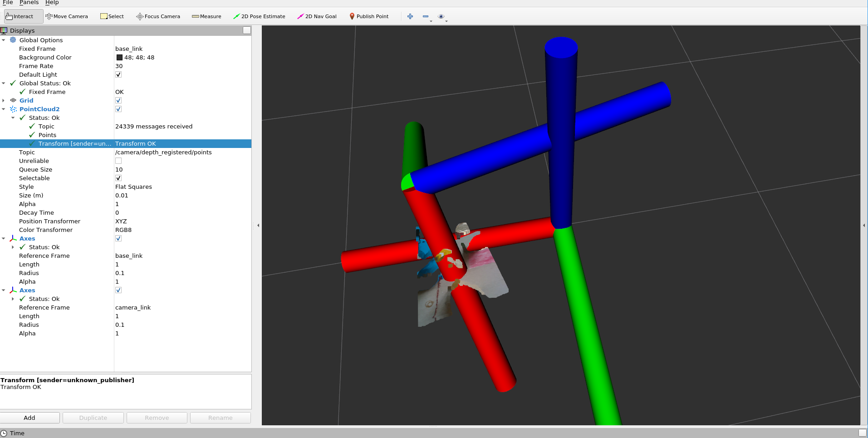Toggle the Selectable checkbox
Image resolution: width=868 pixels, height=438 pixels.
coord(118,178)
